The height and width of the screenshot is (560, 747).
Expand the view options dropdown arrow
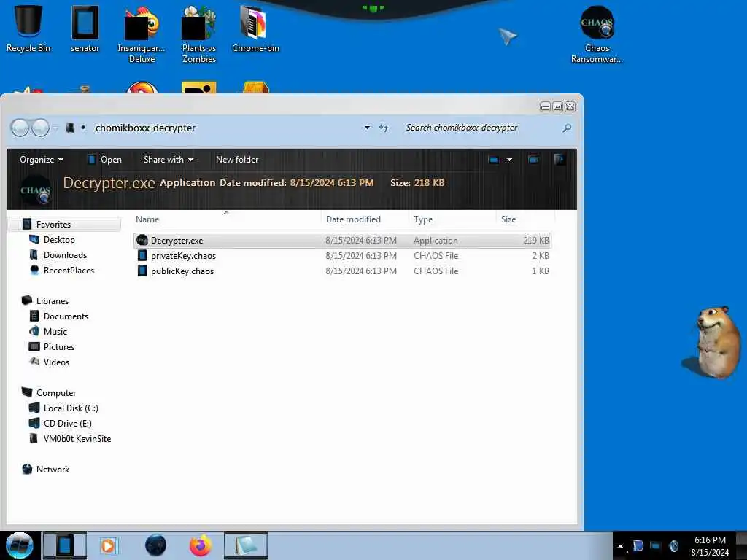tap(509, 160)
